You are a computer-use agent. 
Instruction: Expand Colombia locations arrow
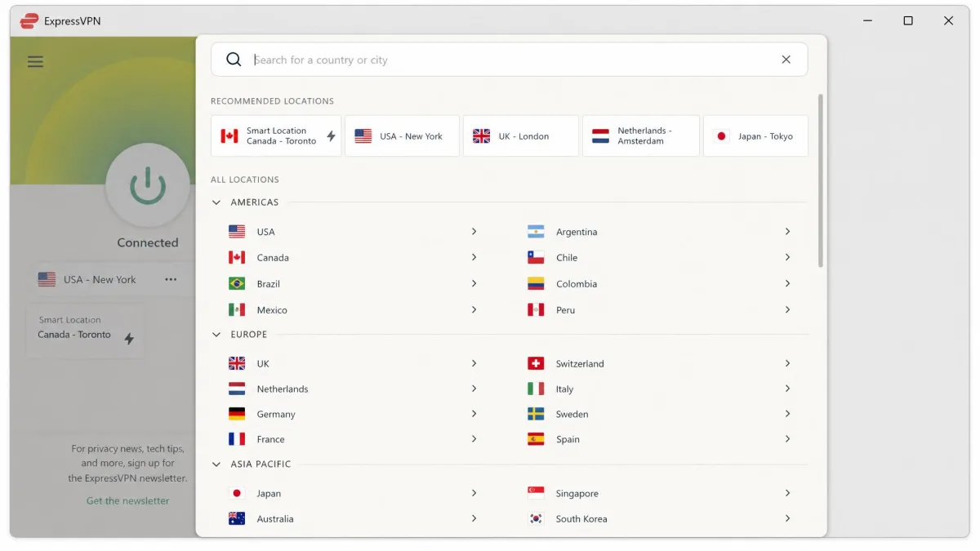pyautogui.click(x=787, y=283)
